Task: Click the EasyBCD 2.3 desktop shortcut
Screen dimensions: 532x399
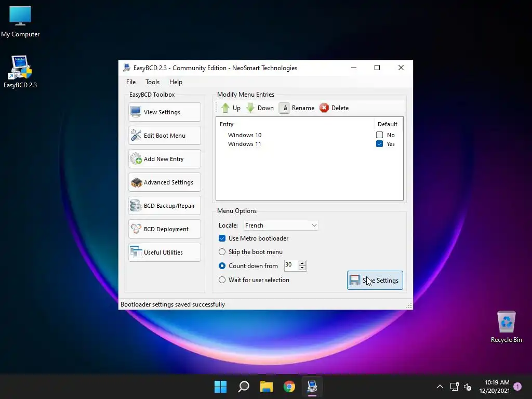Action: 20,72
